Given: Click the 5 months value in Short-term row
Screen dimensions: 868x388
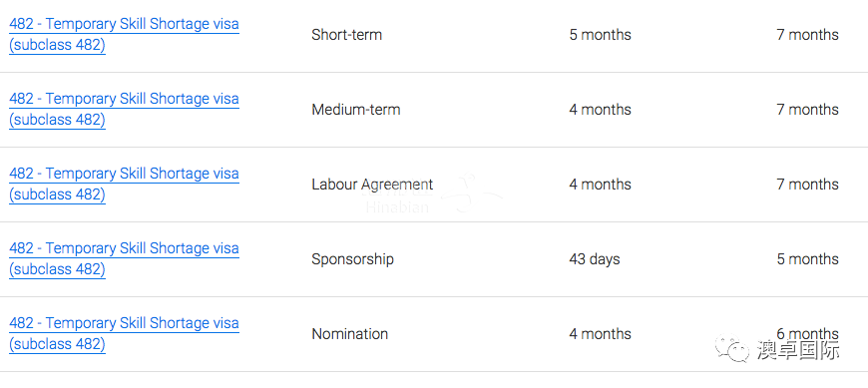Looking at the screenshot, I should click(600, 35).
